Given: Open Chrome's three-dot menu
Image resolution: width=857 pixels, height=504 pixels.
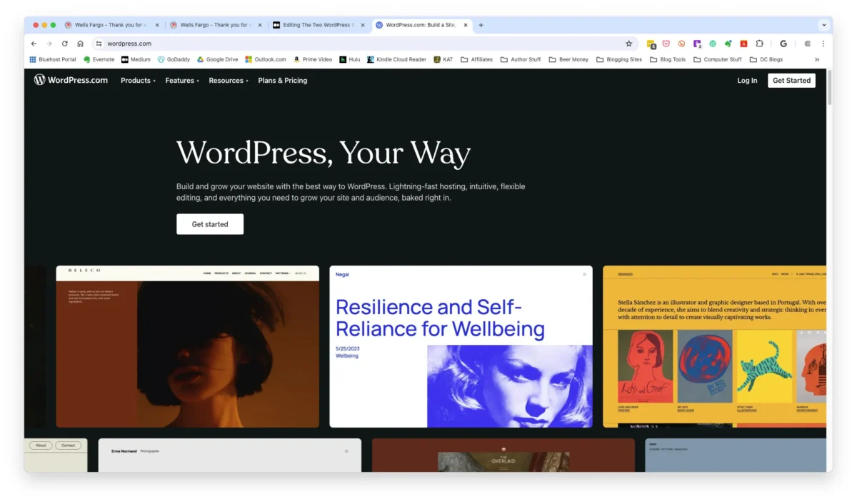Looking at the screenshot, I should (x=823, y=44).
